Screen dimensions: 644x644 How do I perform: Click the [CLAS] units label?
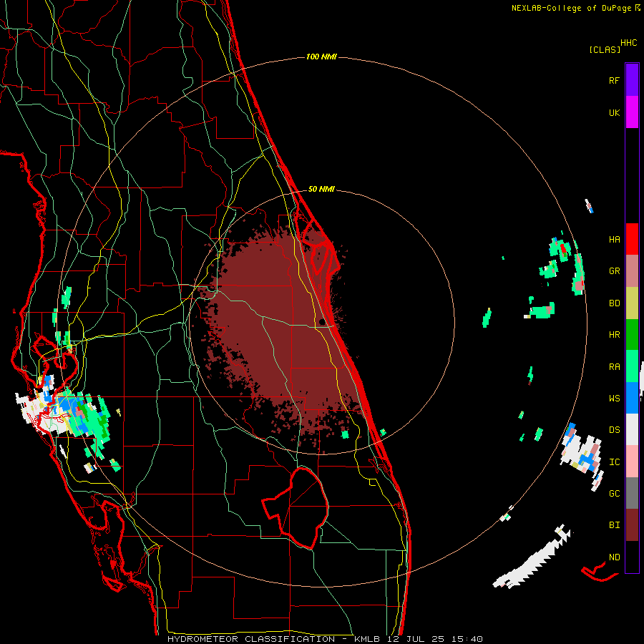[605, 49]
